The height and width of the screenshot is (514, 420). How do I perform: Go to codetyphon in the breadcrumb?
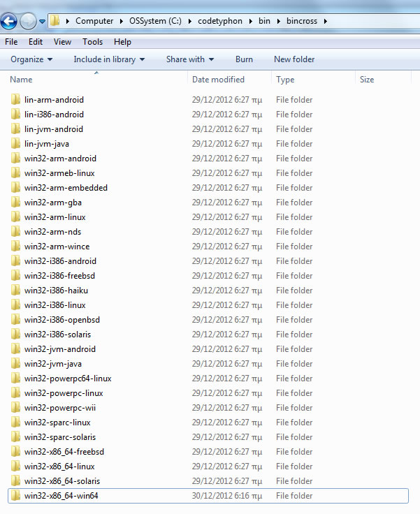coord(220,21)
